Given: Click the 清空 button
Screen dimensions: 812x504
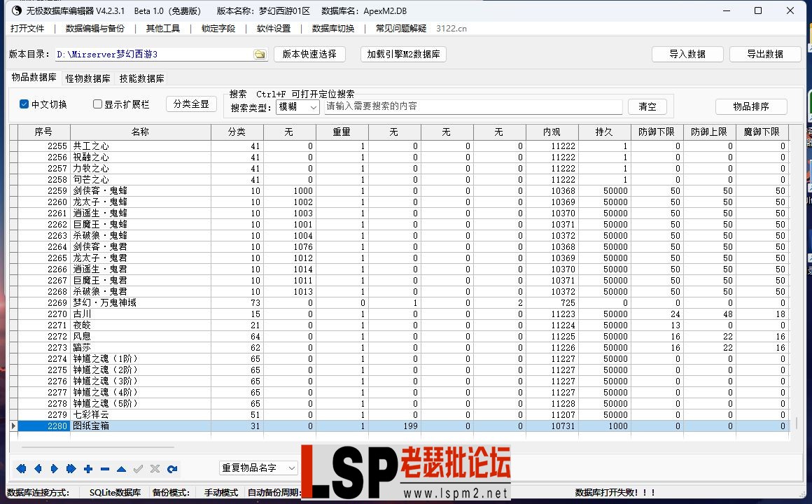Looking at the screenshot, I should (647, 106).
